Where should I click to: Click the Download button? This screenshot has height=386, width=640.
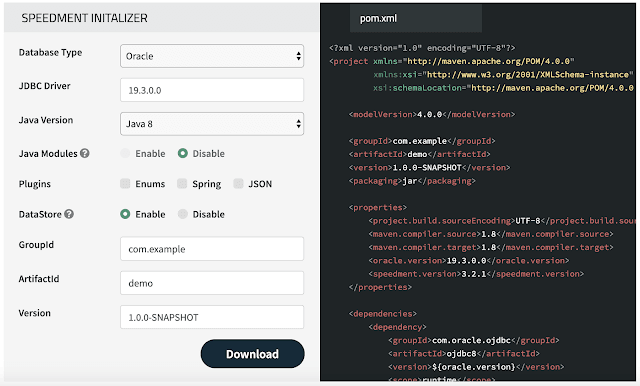(252, 354)
